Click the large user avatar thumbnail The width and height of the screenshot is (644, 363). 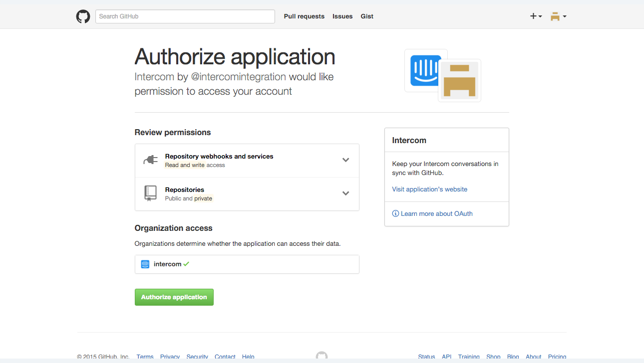point(460,81)
